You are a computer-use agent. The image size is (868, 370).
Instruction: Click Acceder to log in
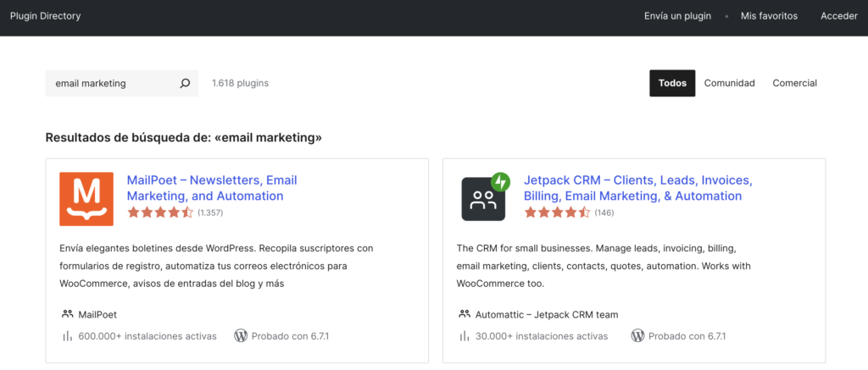[838, 16]
